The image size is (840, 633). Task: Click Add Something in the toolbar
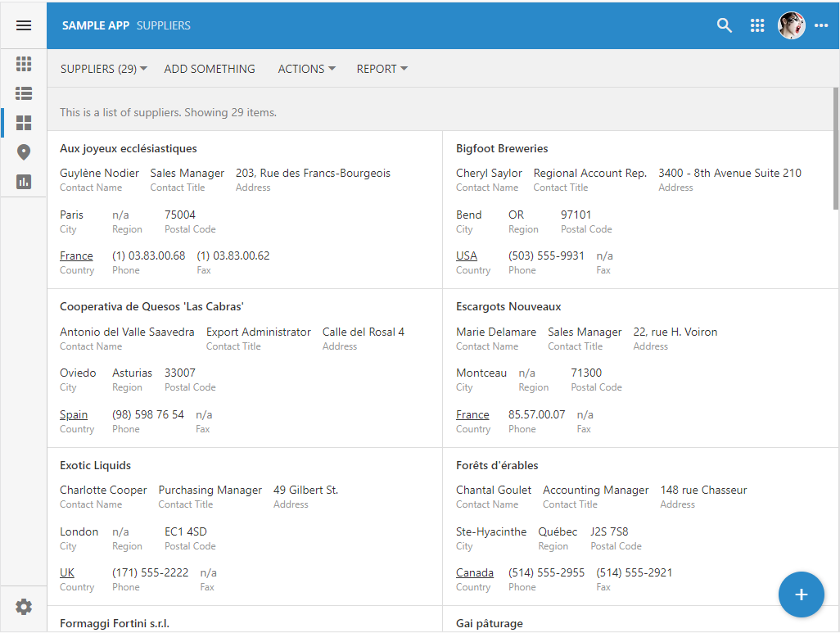(x=210, y=69)
